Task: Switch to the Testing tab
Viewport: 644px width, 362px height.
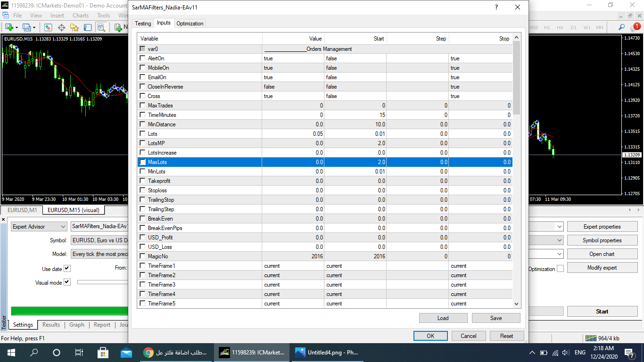Action: point(143,24)
